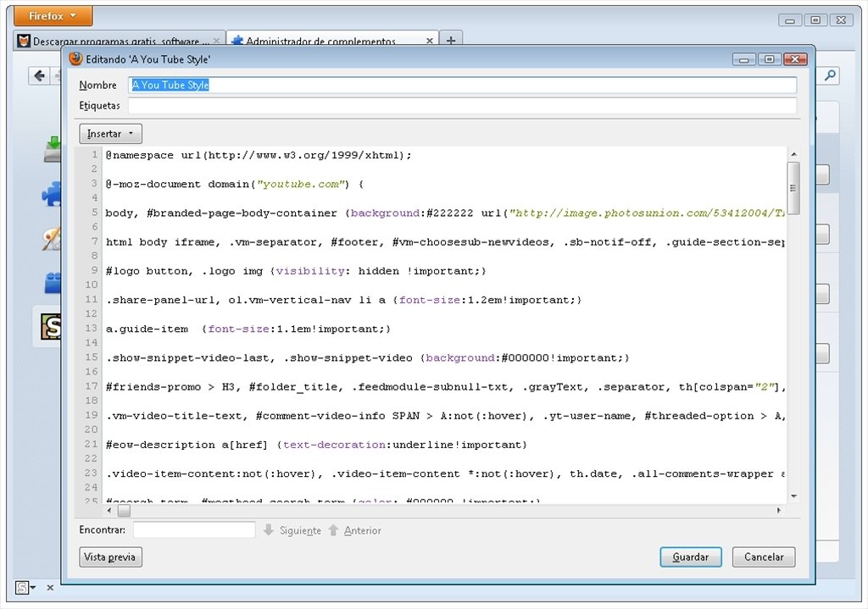Select the blue puzzle-piece extensions sidebar icon
Screen dimensions: 868x609
[x=52, y=194]
